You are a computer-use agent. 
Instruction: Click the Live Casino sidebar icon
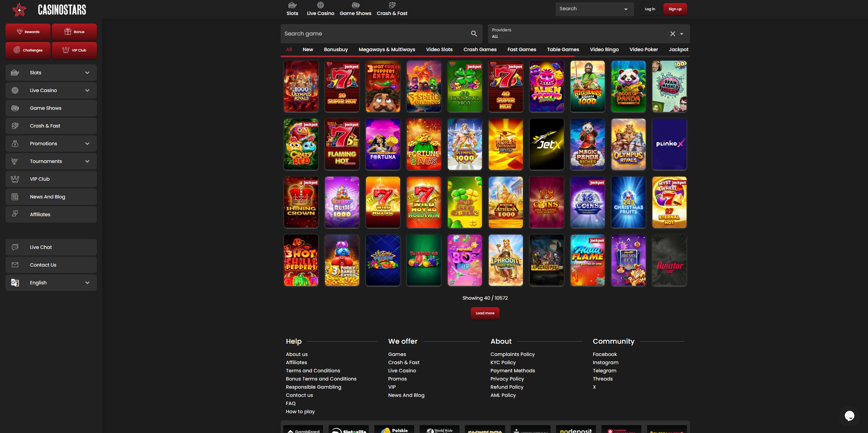pyautogui.click(x=15, y=90)
